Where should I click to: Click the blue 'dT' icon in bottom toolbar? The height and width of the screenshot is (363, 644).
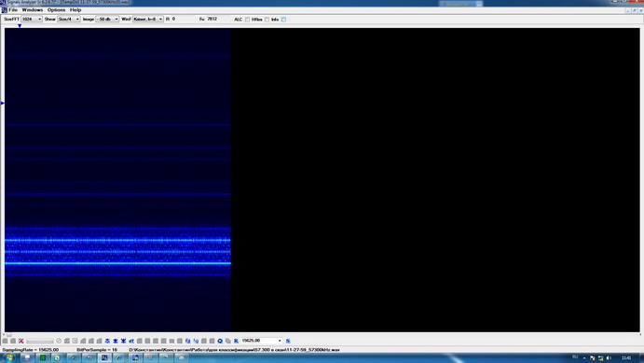pos(131,341)
